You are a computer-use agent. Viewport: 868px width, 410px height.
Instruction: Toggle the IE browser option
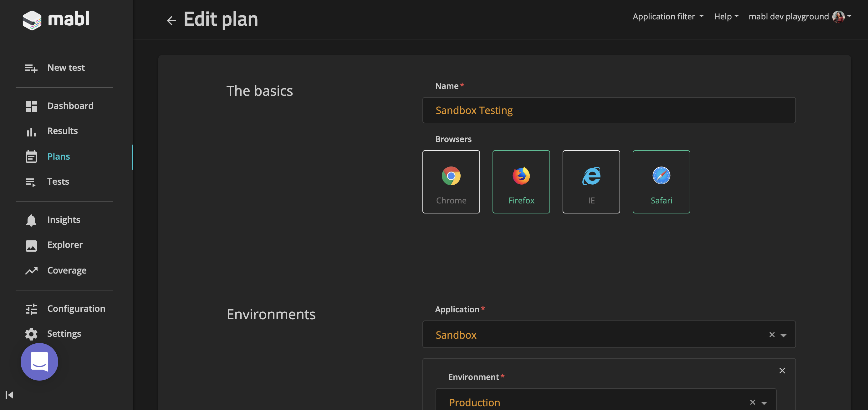coord(591,182)
